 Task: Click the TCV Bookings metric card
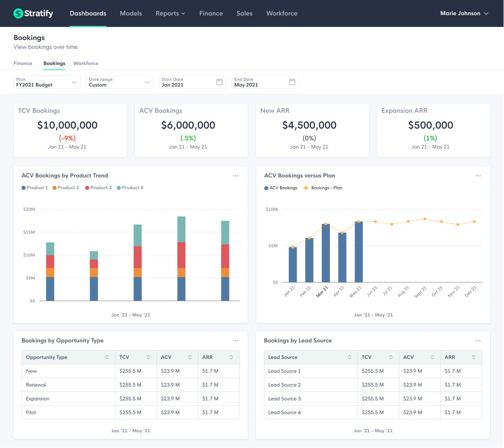70,130
